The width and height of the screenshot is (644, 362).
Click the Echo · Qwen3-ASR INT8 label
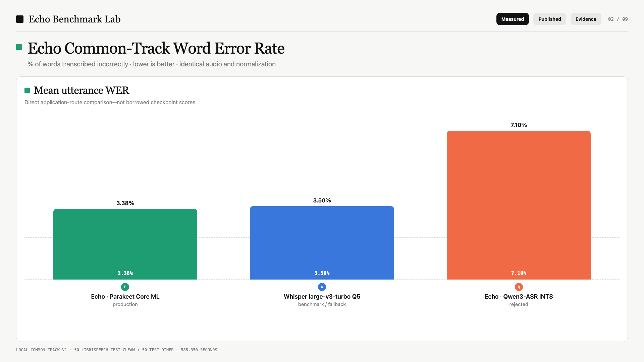point(519,297)
